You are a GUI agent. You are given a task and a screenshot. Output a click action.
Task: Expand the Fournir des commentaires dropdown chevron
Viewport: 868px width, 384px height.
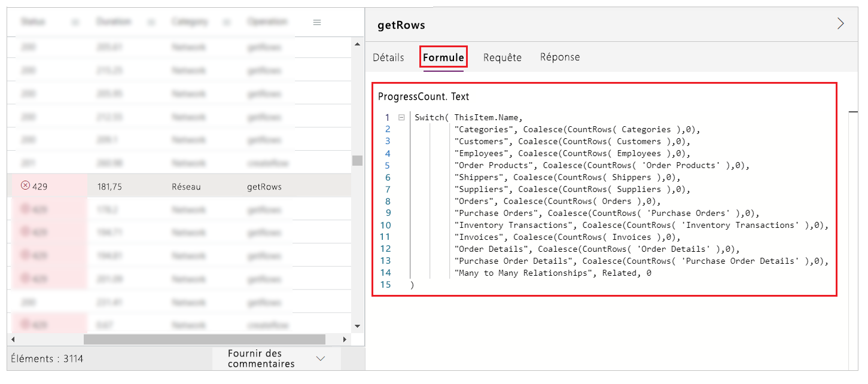click(x=321, y=358)
